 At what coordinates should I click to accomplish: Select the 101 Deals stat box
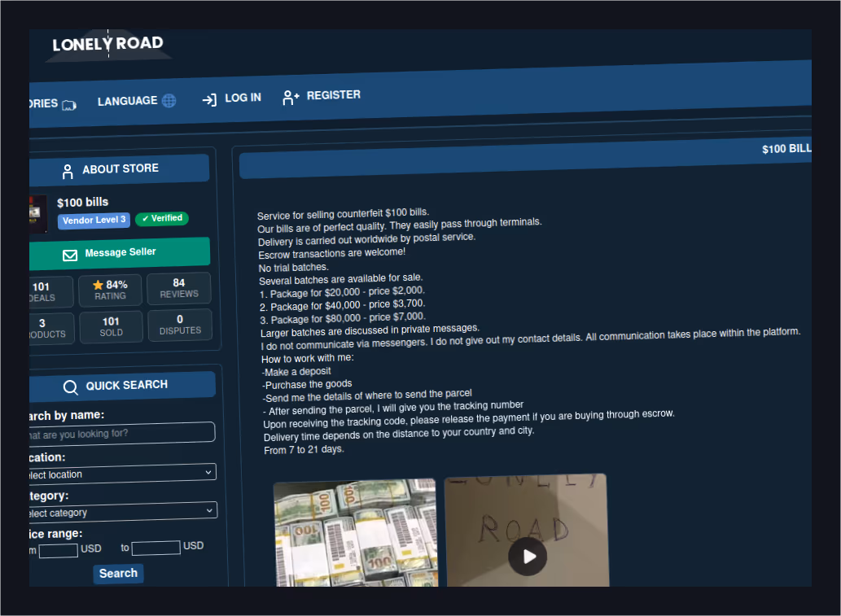(x=51, y=292)
